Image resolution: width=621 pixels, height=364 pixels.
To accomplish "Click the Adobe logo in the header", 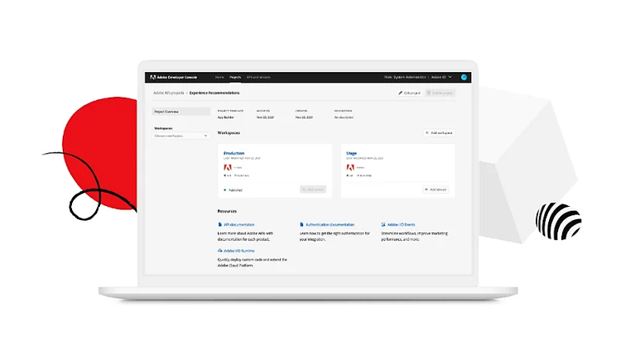I will 152,77.
